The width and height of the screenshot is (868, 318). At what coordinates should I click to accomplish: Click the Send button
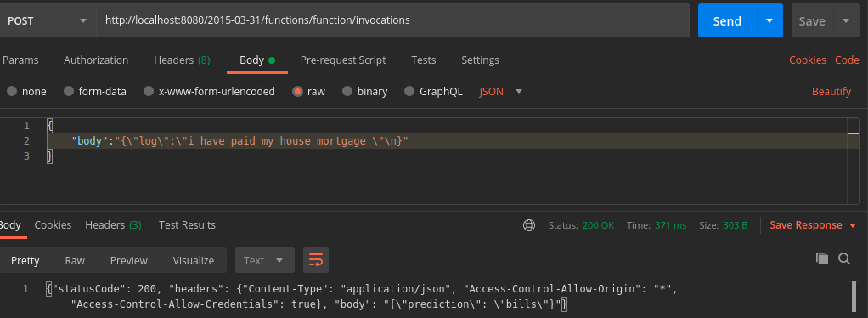[727, 20]
